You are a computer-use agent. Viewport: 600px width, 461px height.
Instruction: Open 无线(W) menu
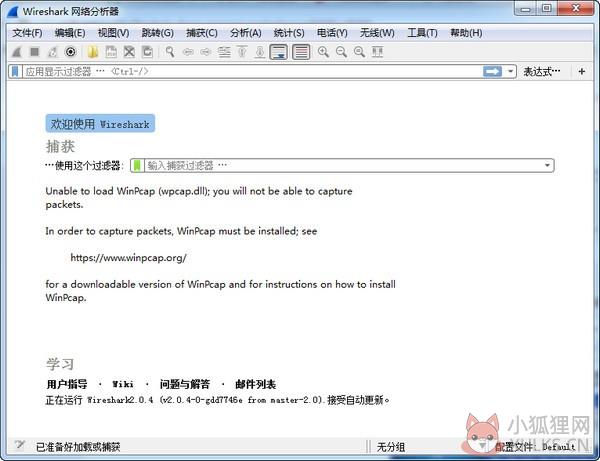point(377,33)
